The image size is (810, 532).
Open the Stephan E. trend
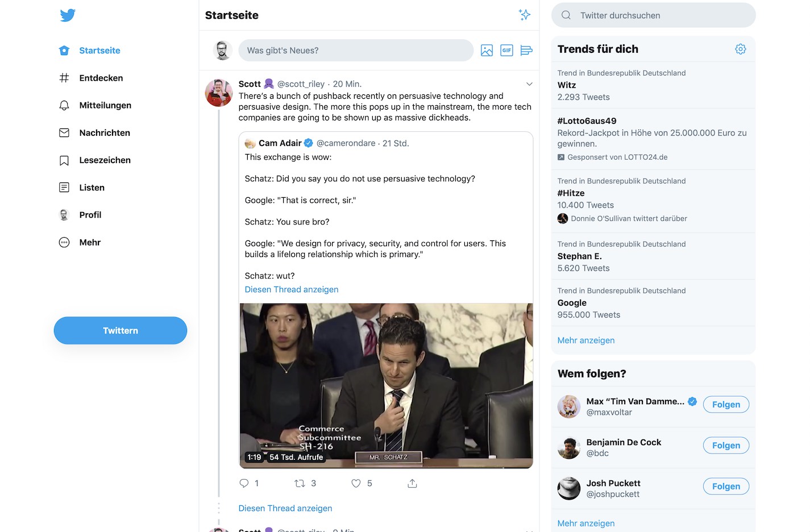pyautogui.click(x=653, y=256)
